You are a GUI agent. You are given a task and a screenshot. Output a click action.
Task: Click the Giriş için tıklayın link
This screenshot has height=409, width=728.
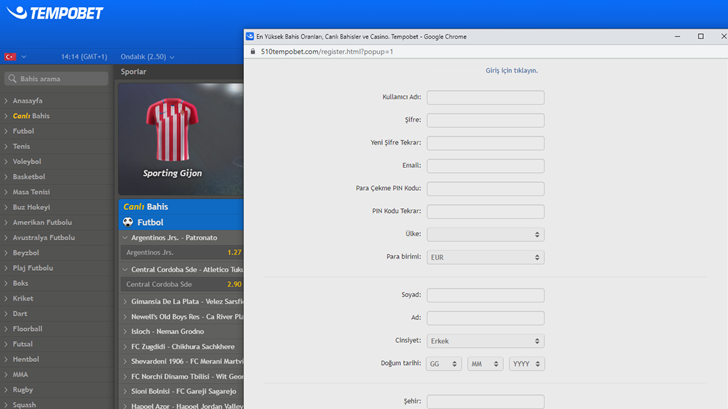click(512, 71)
